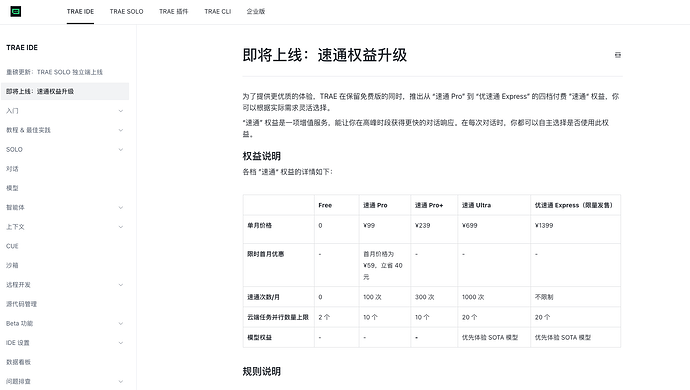The height and width of the screenshot is (390, 690).
Task: Click the 规则说明 heading
Action: point(262,372)
